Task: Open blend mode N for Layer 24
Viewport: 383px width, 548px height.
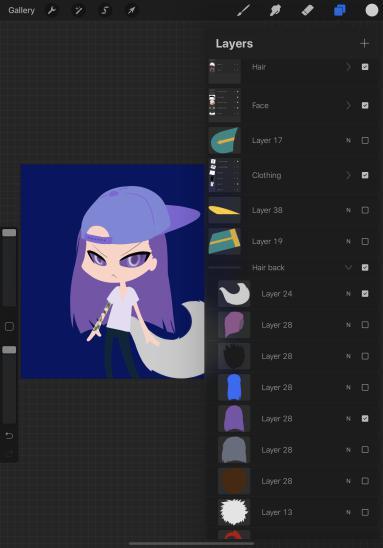Action: (348, 294)
